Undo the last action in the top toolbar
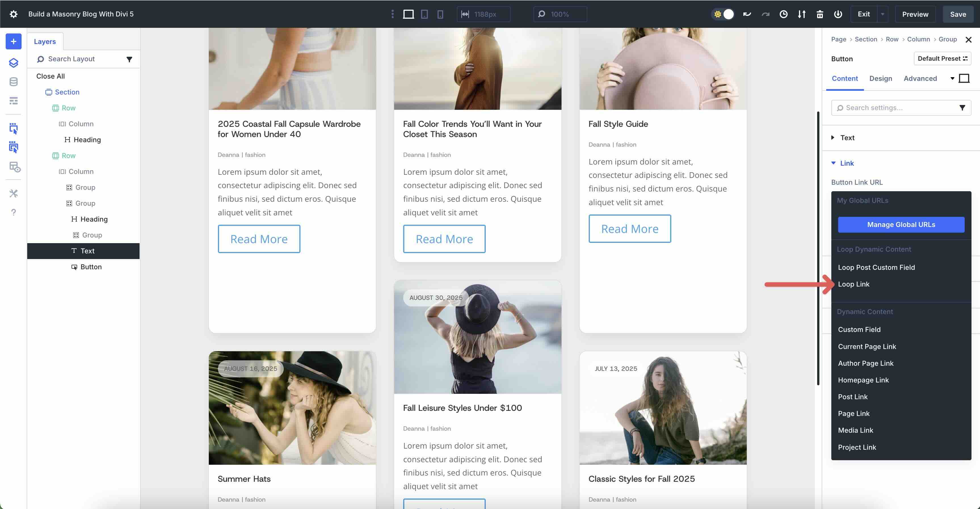This screenshot has height=509, width=980. 747,14
